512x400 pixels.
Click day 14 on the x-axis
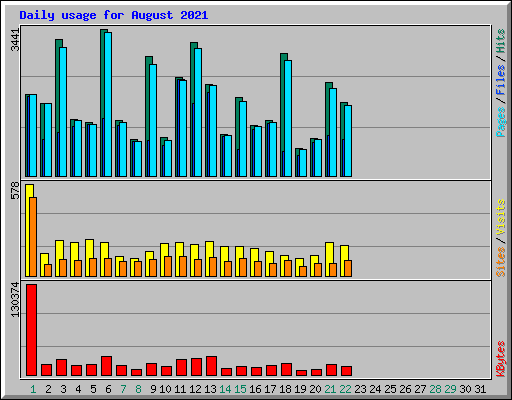225,389
